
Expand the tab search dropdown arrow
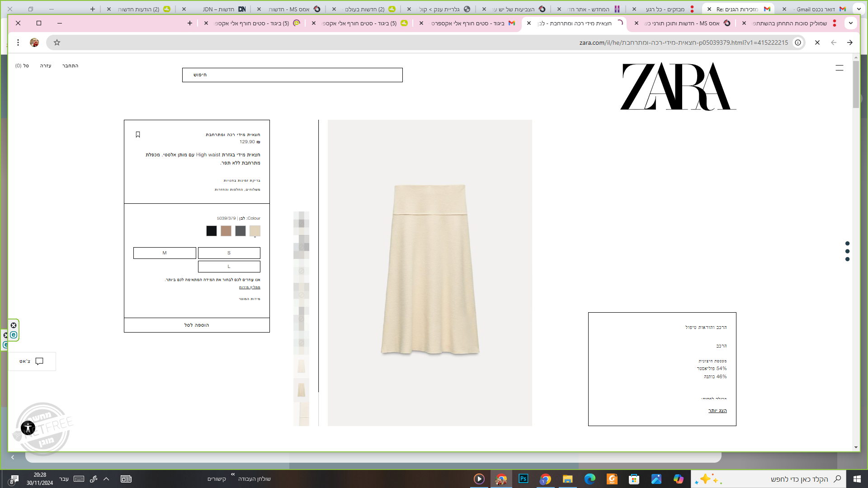(x=851, y=23)
